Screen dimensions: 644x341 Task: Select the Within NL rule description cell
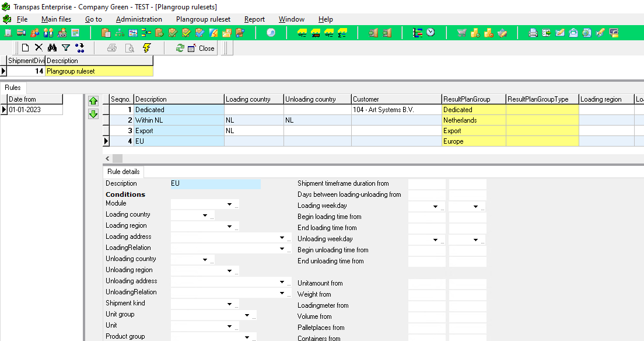[178, 120]
